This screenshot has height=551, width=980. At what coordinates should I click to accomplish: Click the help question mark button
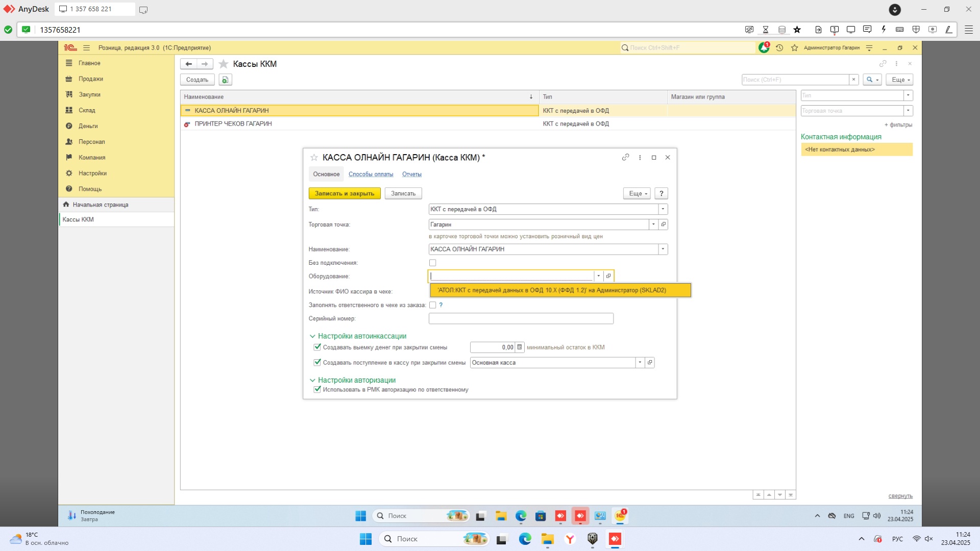[661, 194]
